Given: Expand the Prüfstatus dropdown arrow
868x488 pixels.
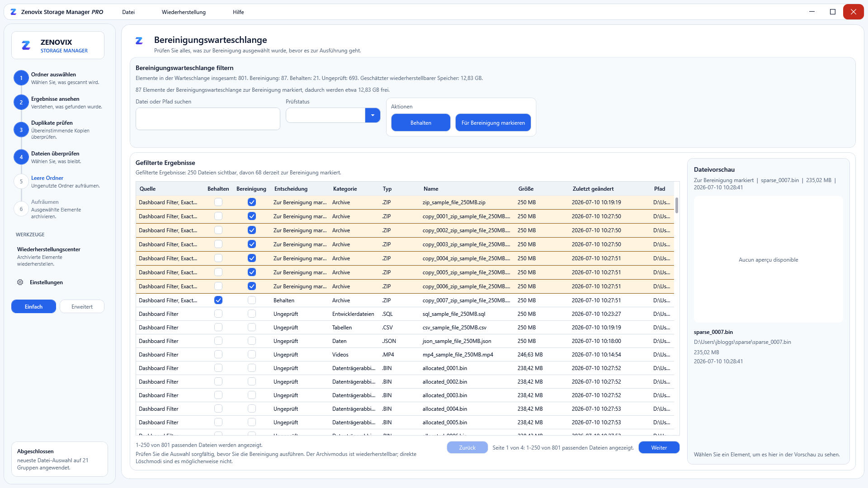Looking at the screenshot, I should tap(373, 115).
